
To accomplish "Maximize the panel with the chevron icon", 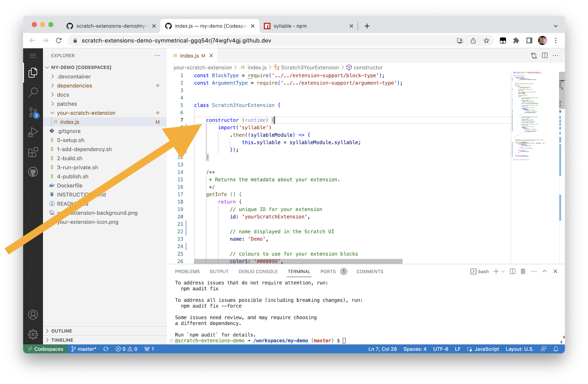I will point(544,271).
